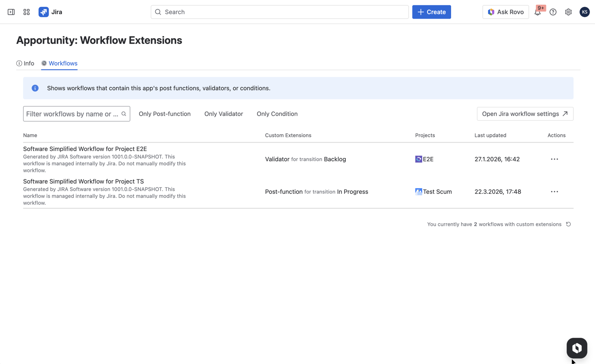This screenshot has height=364, width=595.
Task: Refresh the workflows count list
Action: (568, 224)
